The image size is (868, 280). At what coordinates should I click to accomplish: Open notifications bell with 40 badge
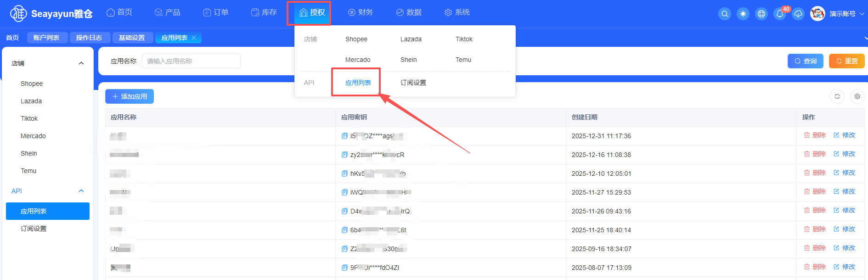tap(780, 14)
